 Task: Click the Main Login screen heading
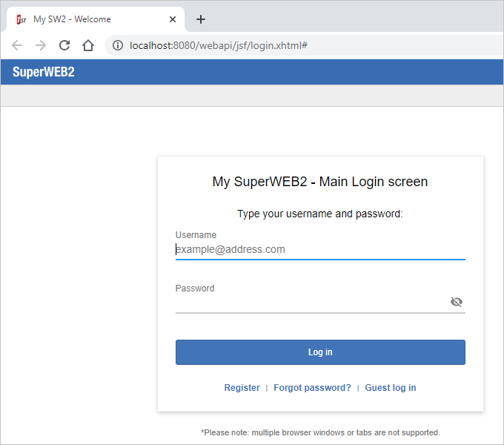coord(320,182)
